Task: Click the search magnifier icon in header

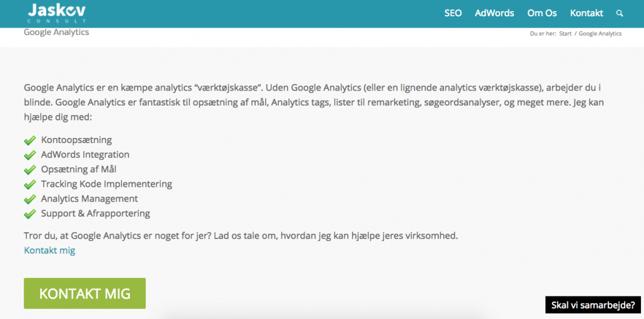Action: [x=620, y=13]
